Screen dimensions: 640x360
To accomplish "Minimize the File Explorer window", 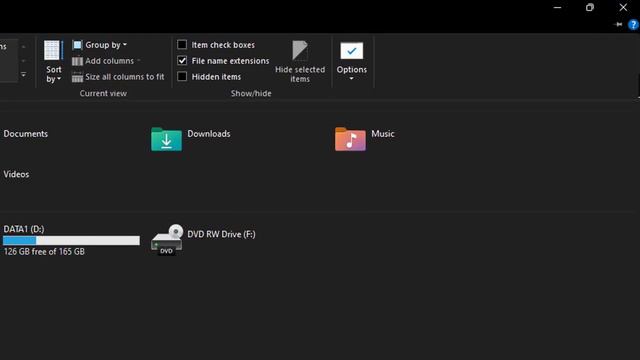I will (557, 7).
